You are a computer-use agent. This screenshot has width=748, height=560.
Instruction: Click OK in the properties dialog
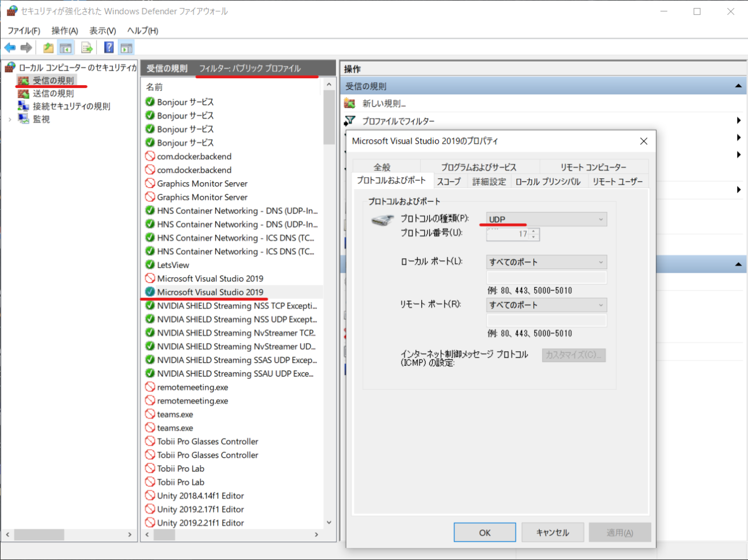pyautogui.click(x=484, y=532)
